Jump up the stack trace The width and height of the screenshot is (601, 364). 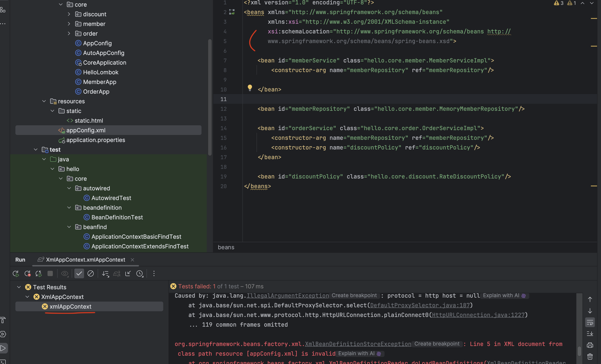coord(590,299)
